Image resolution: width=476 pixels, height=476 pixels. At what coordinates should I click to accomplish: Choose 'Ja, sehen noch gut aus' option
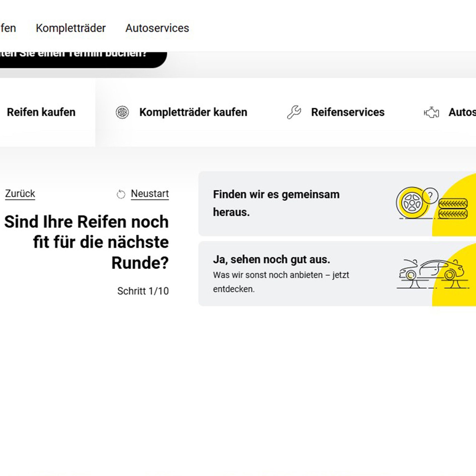(271, 260)
